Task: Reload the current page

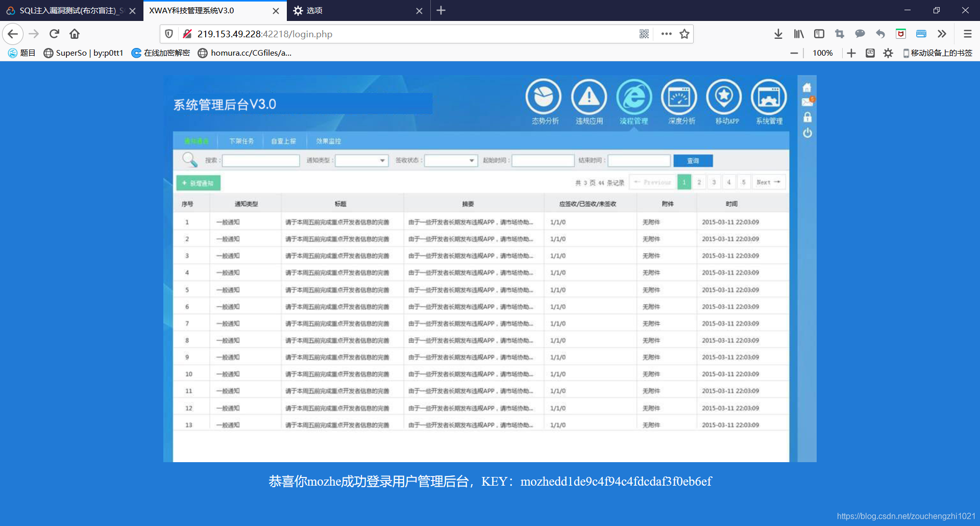Action: point(54,34)
